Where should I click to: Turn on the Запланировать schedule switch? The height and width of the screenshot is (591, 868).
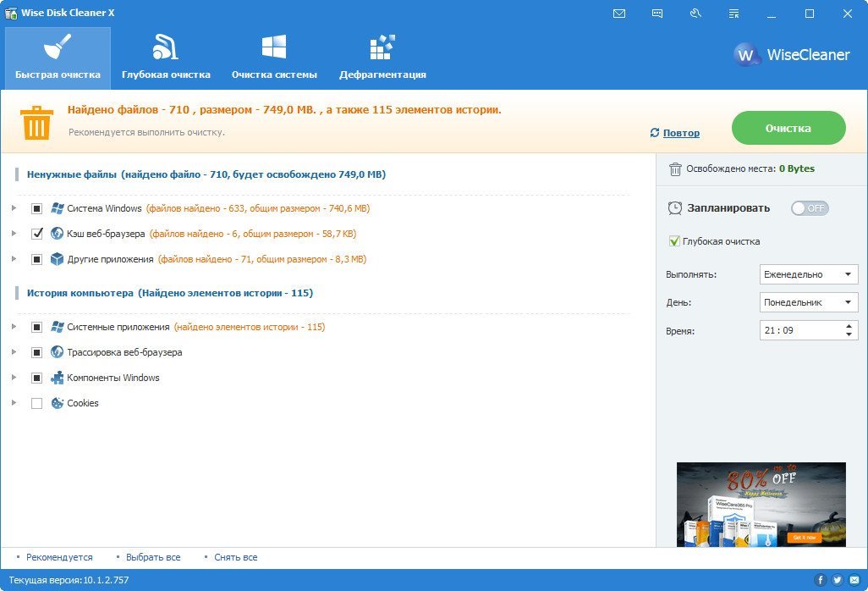pyautogui.click(x=809, y=208)
